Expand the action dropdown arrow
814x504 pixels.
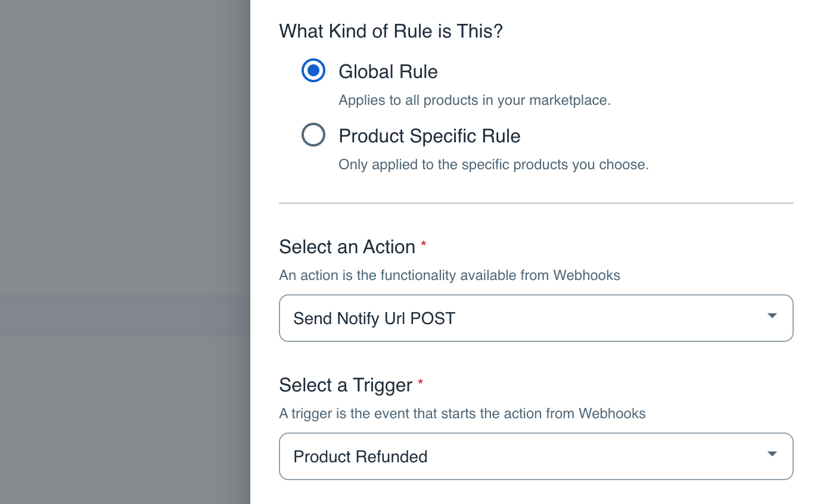tap(772, 316)
